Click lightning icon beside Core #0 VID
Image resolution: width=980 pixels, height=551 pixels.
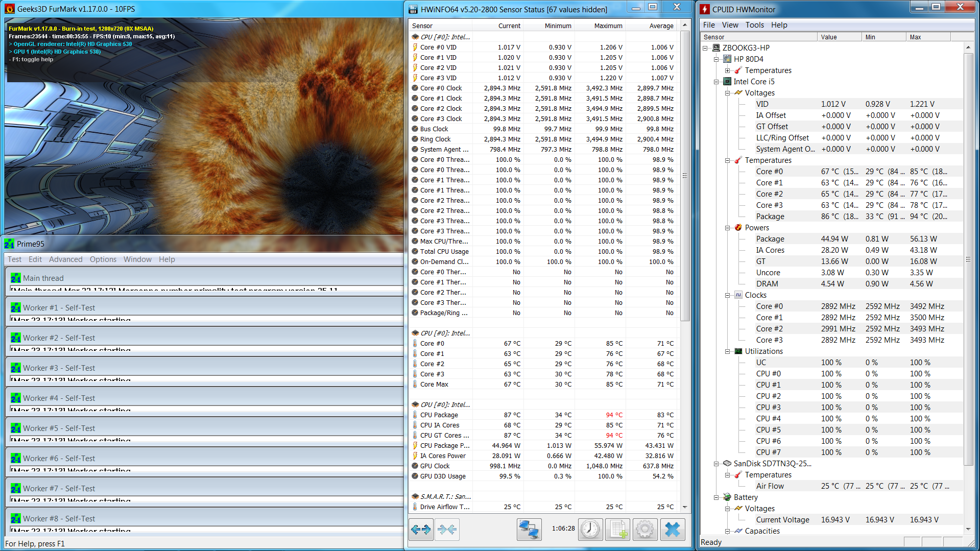[x=415, y=47]
